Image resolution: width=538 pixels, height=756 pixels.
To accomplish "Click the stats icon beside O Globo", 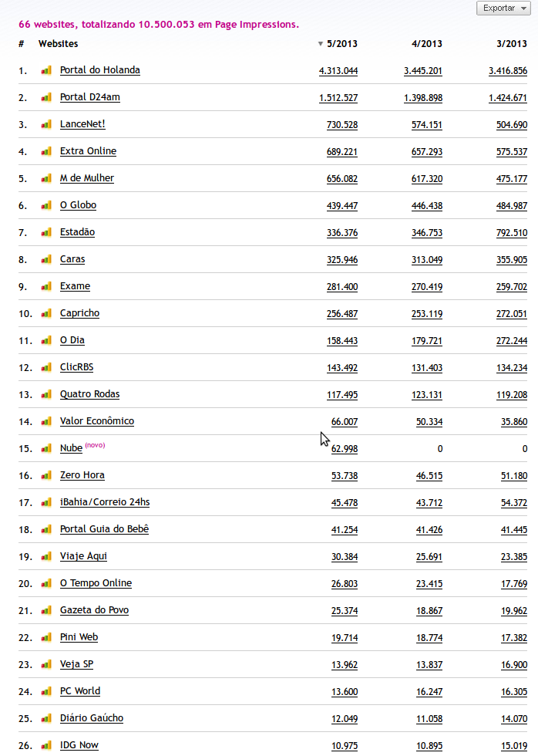I will [46, 205].
